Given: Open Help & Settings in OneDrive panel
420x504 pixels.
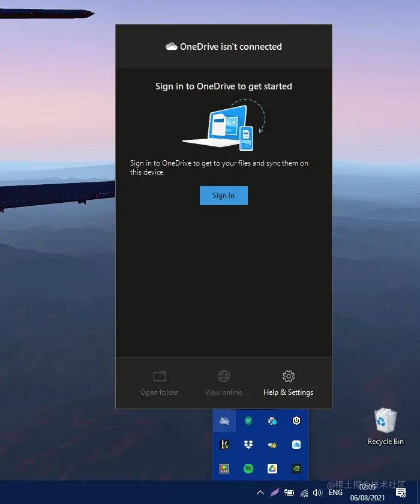Looking at the screenshot, I should point(288,383).
